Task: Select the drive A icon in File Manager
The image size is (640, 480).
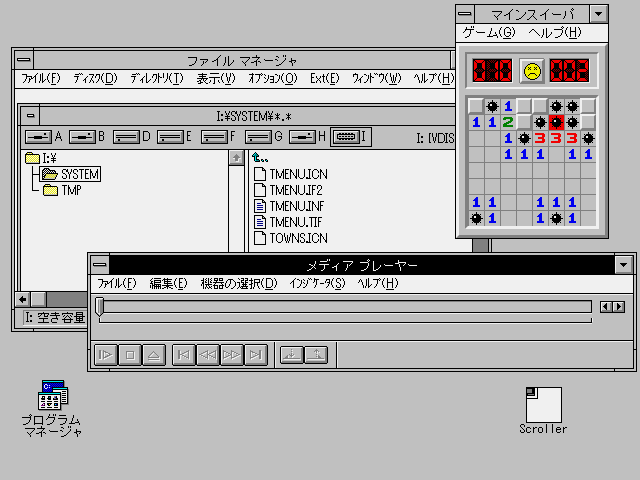Action: tap(38, 136)
